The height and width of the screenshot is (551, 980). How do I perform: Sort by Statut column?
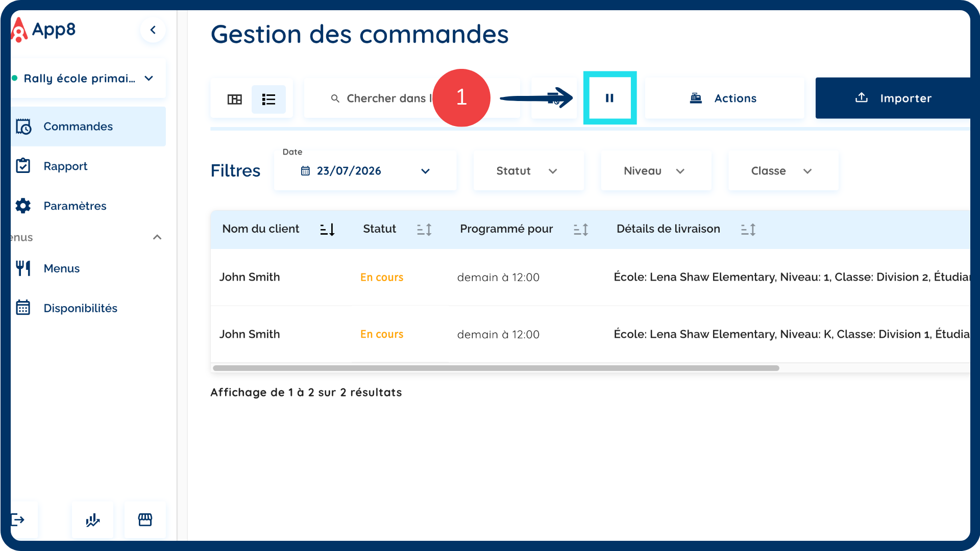[x=424, y=230]
